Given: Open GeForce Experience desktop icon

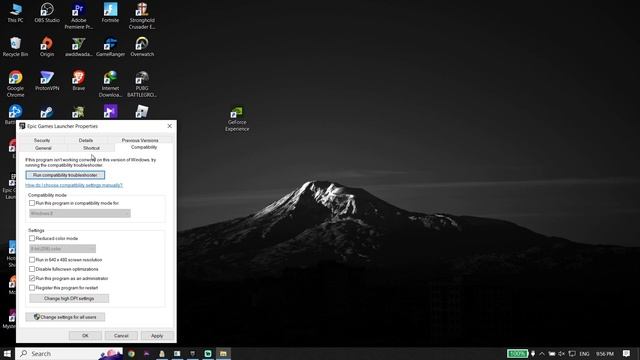Looking at the screenshot, I should (237, 119).
